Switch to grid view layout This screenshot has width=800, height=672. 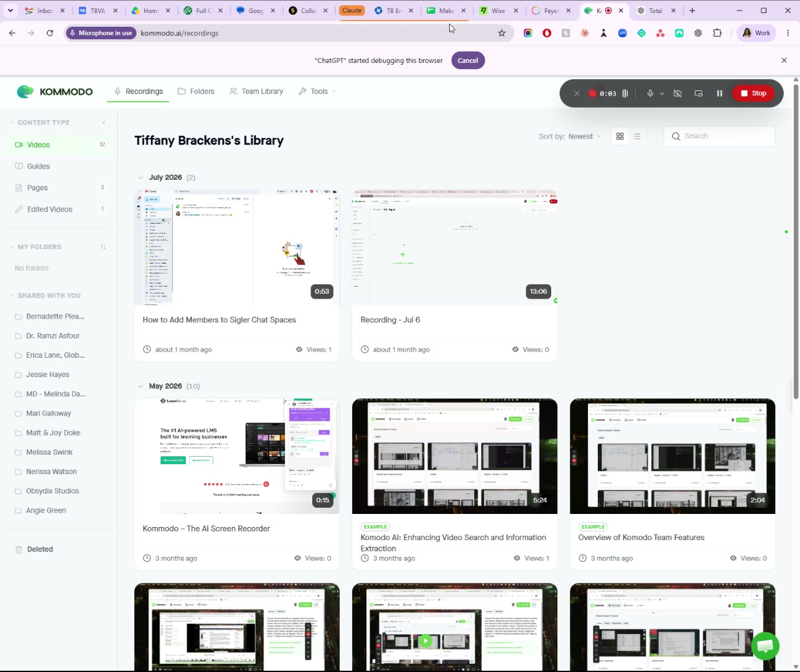click(620, 136)
